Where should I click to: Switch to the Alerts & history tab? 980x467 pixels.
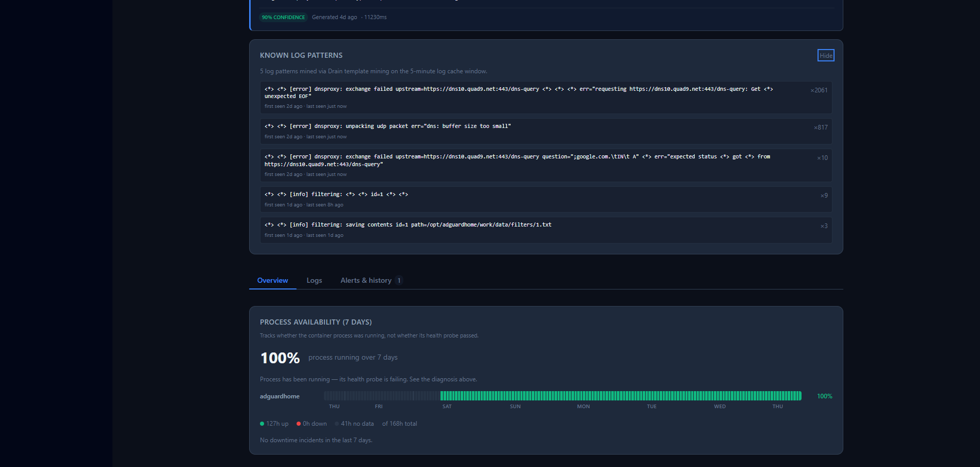tap(367, 280)
